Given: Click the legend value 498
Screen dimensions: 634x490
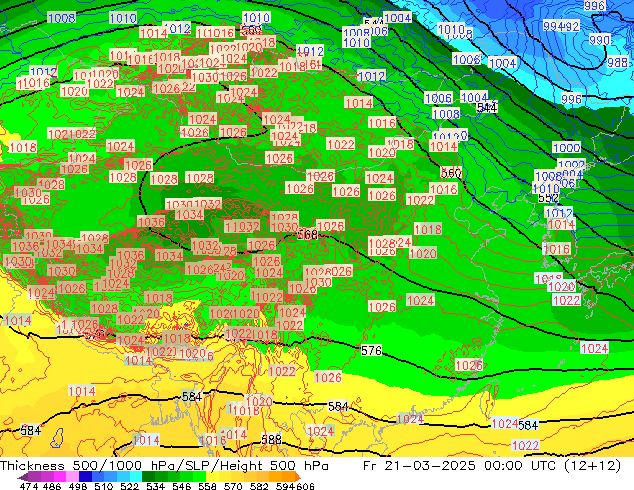Looking at the screenshot, I should (x=78, y=486).
